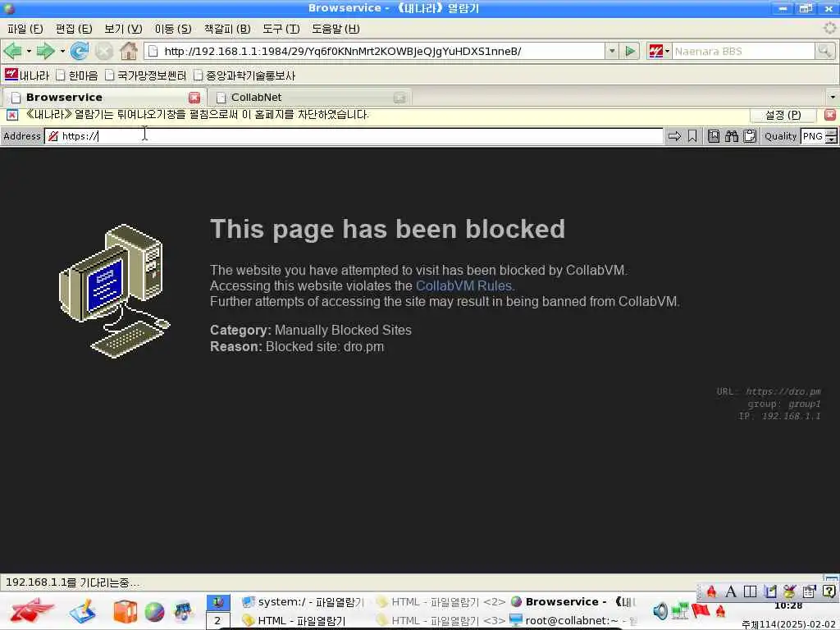Open the 보기 (V) menu
The width and height of the screenshot is (840, 630).
[123, 29]
